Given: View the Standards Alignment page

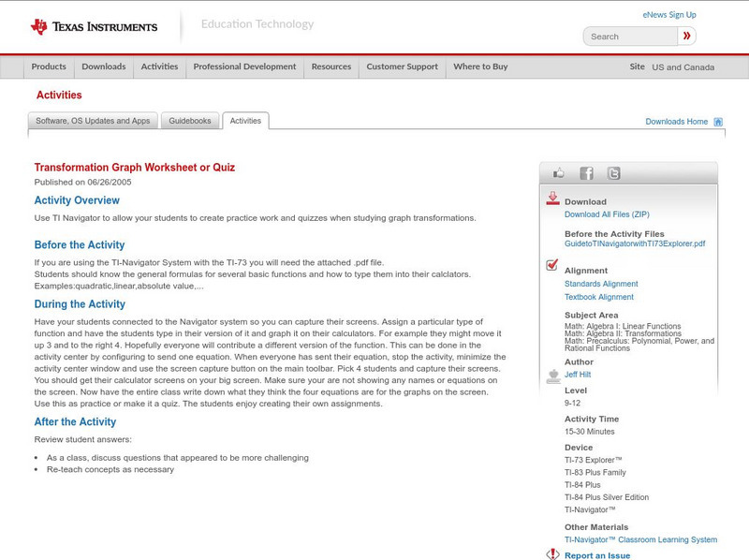Looking at the screenshot, I should 600,284.
